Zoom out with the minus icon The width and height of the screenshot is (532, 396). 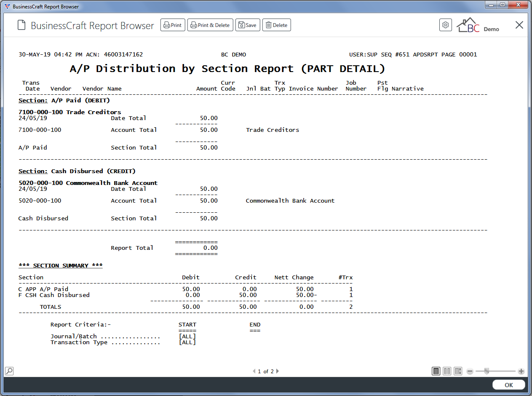coord(470,372)
